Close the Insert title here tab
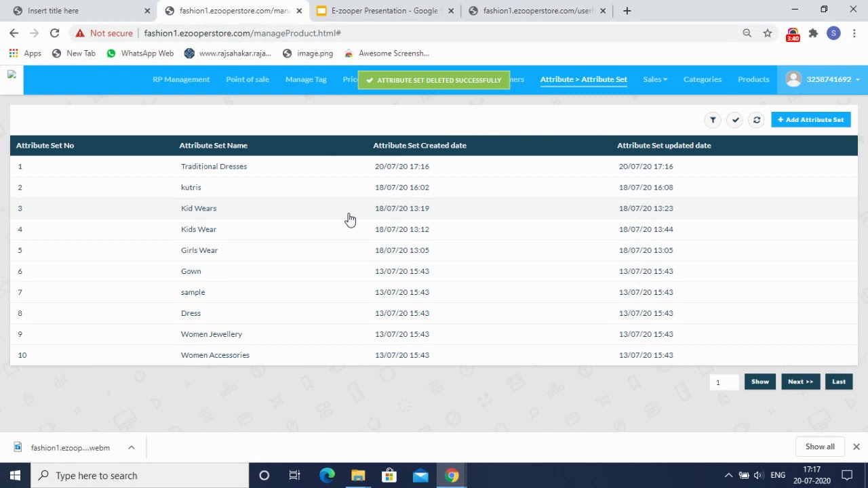The image size is (868, 488). click(147, 10)
